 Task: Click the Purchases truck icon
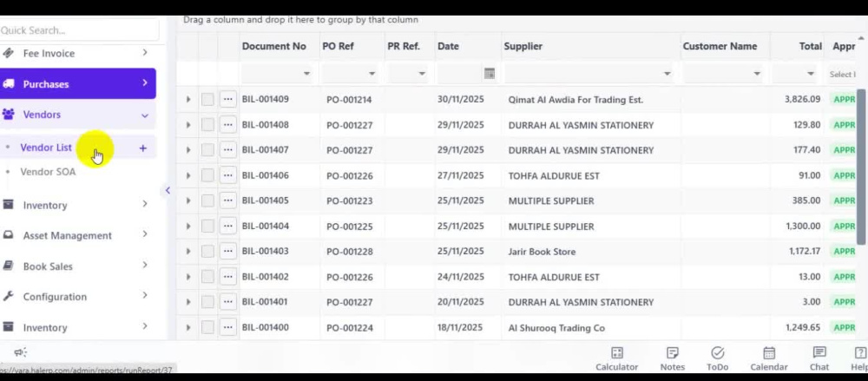coord(9,83)
